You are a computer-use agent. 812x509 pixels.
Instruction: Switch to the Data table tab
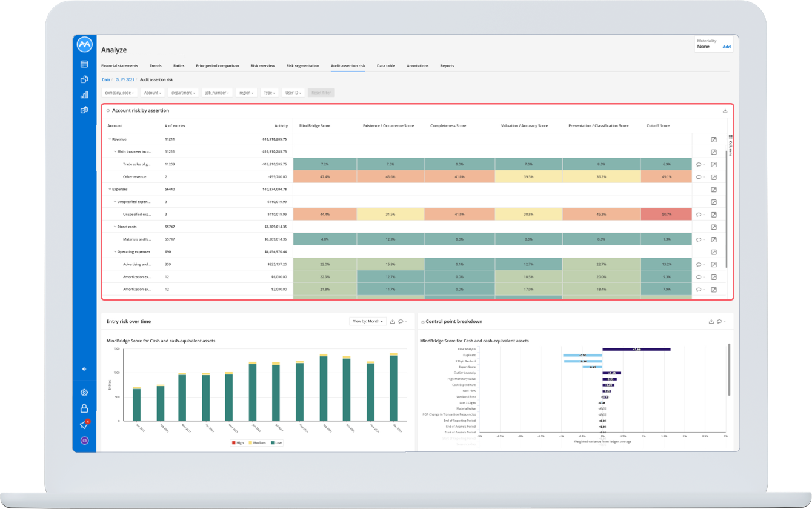[386, 65]
